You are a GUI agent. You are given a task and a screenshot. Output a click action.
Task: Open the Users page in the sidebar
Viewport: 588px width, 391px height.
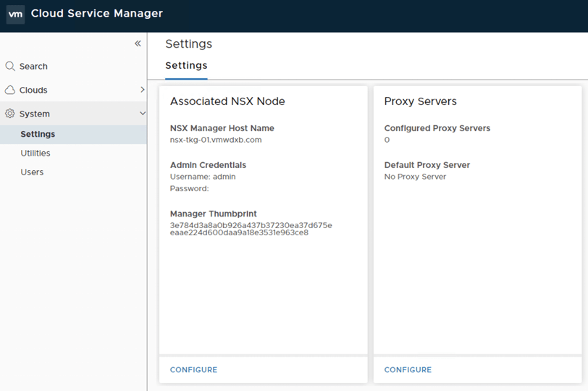[x=32, y=172]
